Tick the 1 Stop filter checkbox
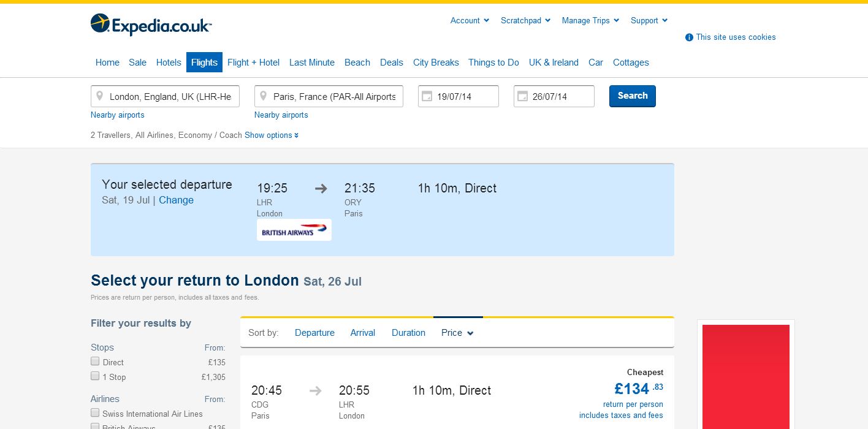Image resolution: width=868 pixels, height=429 pixels. [95, 376]
